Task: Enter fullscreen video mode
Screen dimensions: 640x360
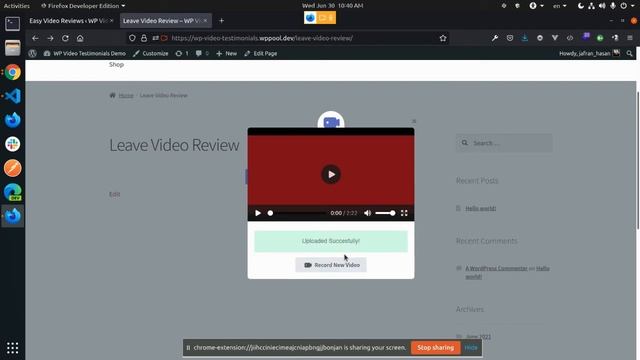Action: click(x=404, y=213)
